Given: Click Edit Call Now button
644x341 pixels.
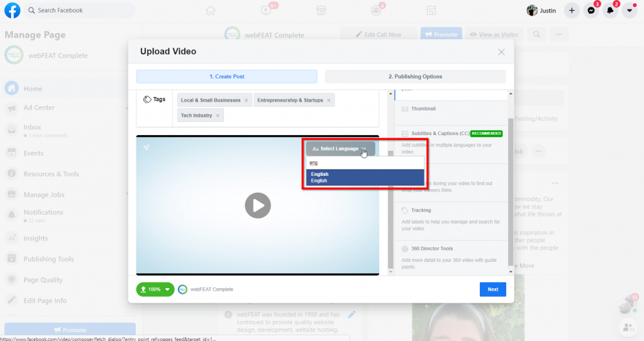Looking at the screenshot, I should (378, 35).
